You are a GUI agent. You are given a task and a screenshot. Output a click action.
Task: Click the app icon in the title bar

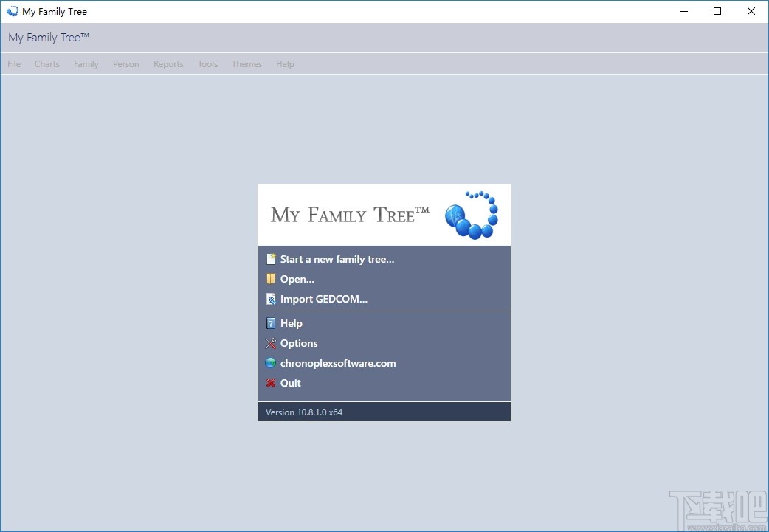click(13, 11)
